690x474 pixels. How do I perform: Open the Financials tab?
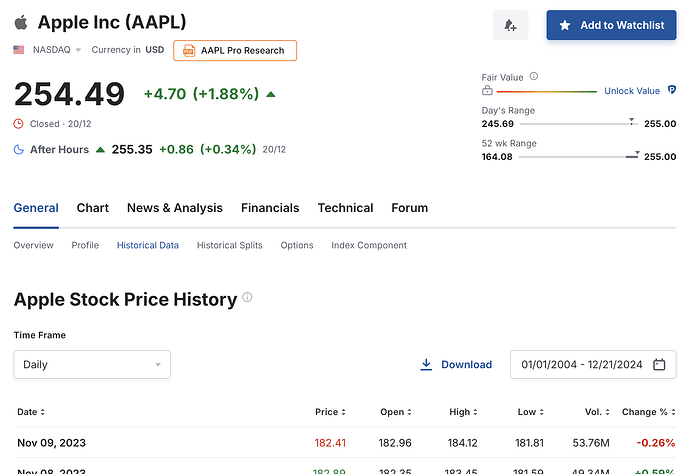point(270,208)
